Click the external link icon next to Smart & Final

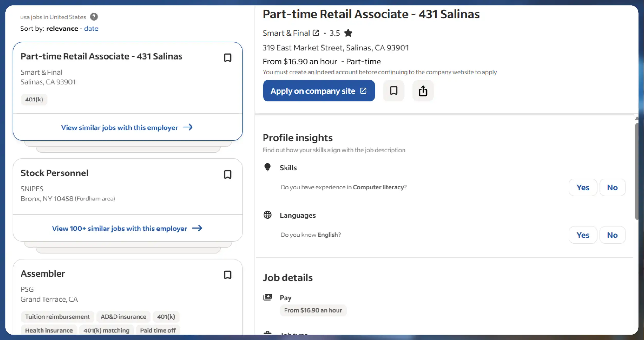pyautogui.click(x=316, y=33)
